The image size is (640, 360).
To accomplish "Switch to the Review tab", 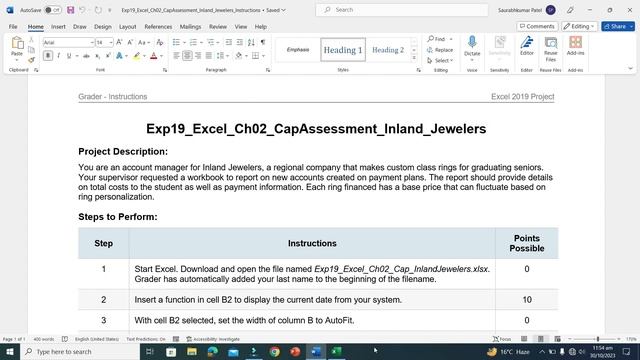I will 218,27.
